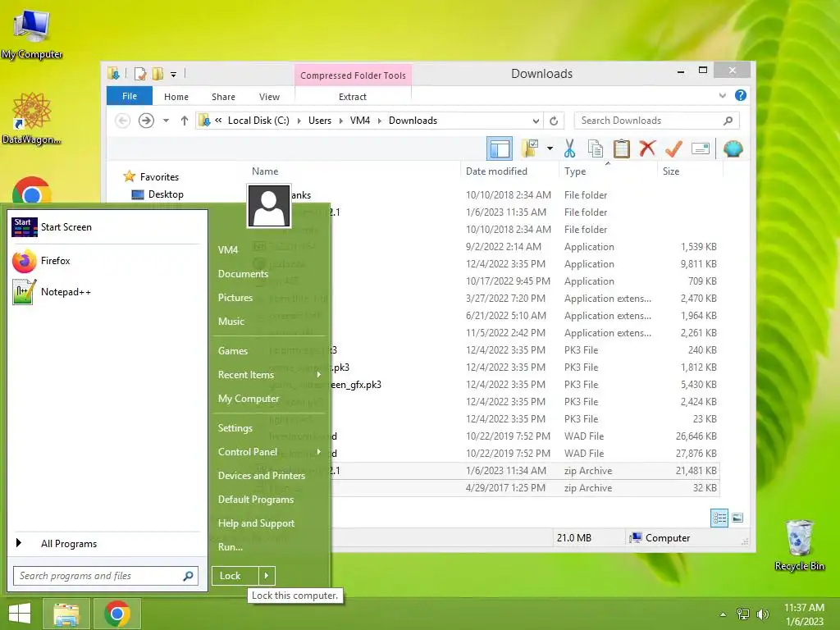Open Recycle Bin on desktop
Screen dimensions: 840x630
tap(799, 545)
